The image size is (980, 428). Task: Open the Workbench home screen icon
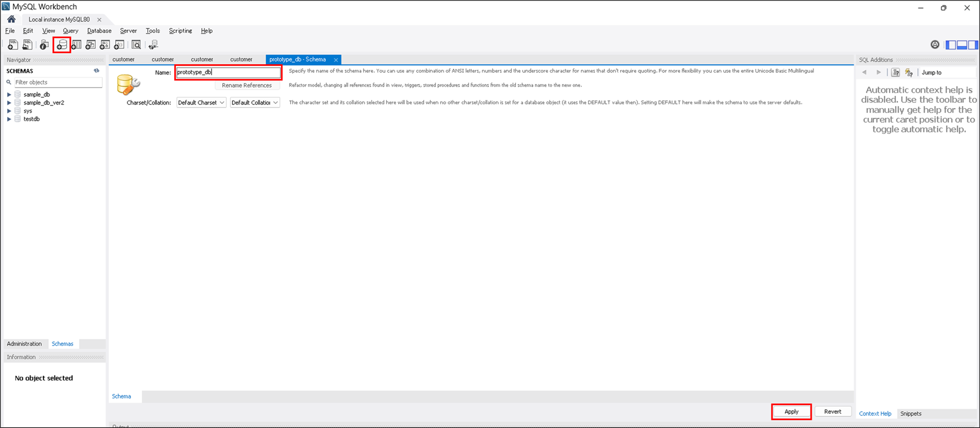pos(11,19)
